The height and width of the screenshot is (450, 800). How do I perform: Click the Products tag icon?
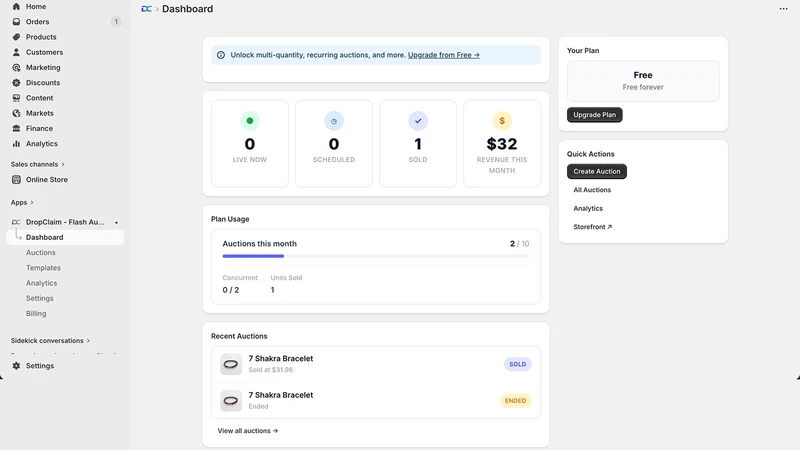(16, 37)
